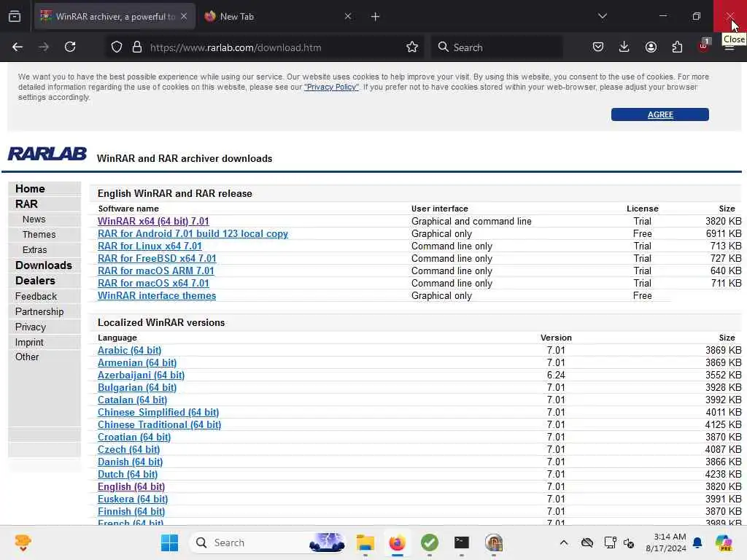Open the Privacy Policy link
747x560 pixels.
click(x=332, y=87)
